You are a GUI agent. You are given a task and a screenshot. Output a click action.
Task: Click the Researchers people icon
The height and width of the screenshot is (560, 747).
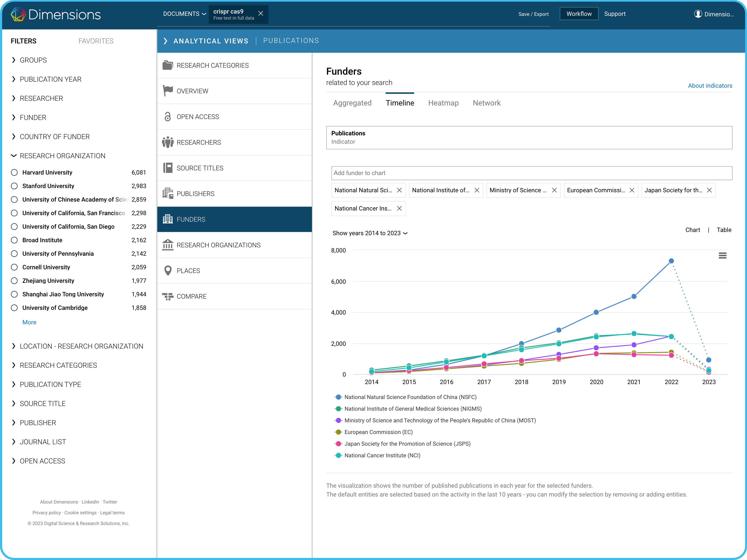click(x=168, y=142)
